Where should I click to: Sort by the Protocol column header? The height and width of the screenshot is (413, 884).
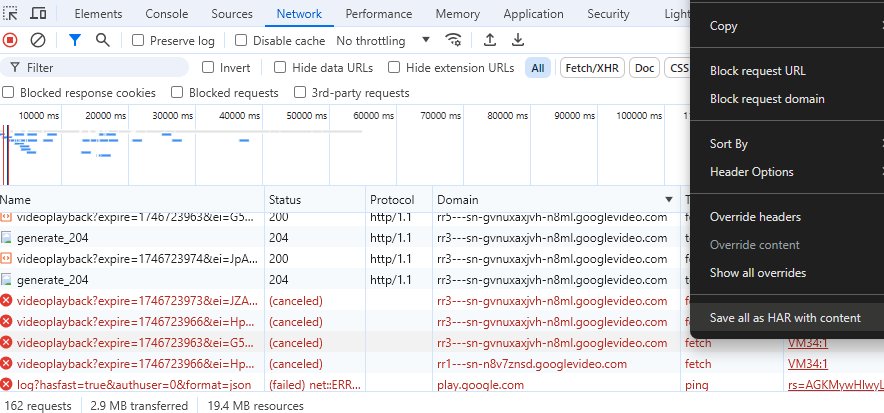coord(399,199)
